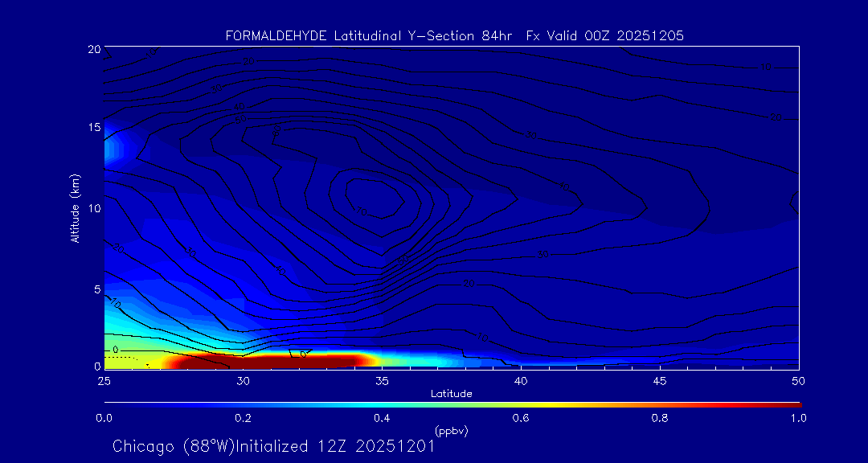This screenshot has width=868, height=463.
Task: Click the 10 altitude tick label
Action: tap(93, 208)
